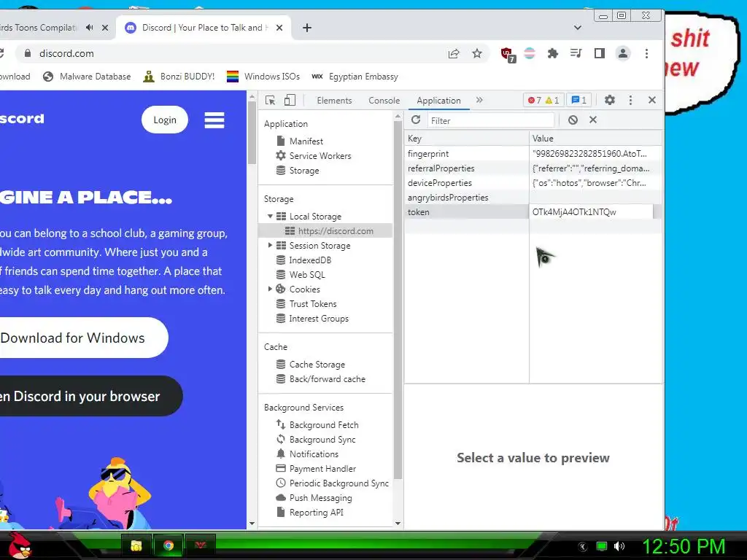Viewport: 747px width, 560px height.
Task: Mute the Angry Birds Toons tab
Action: click(x=89, y=28)
